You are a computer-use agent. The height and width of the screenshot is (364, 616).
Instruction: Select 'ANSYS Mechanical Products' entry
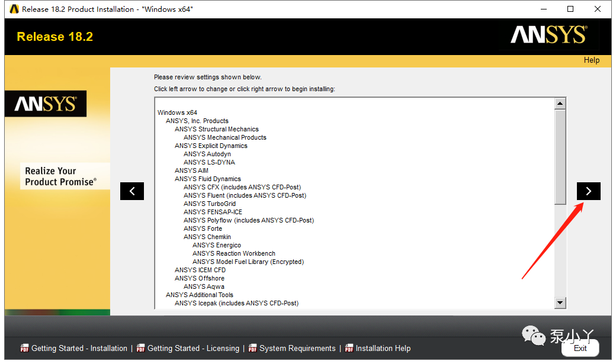click(x=224, y=137)
